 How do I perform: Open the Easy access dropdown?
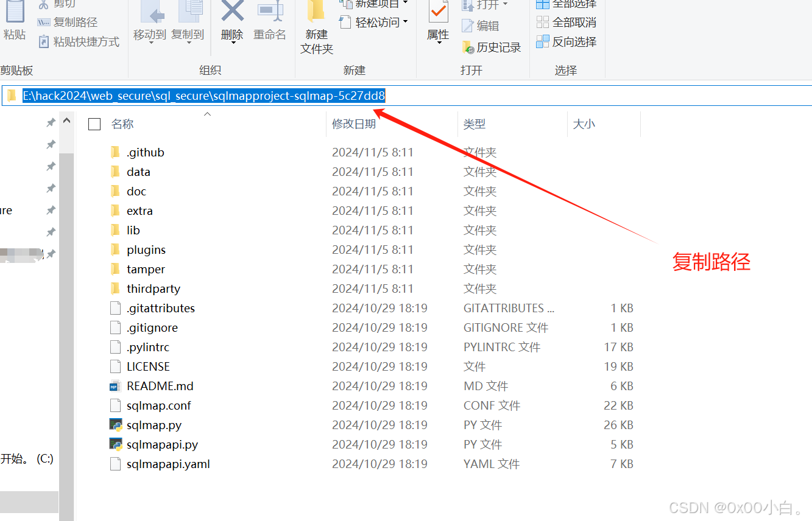point(373,23)
